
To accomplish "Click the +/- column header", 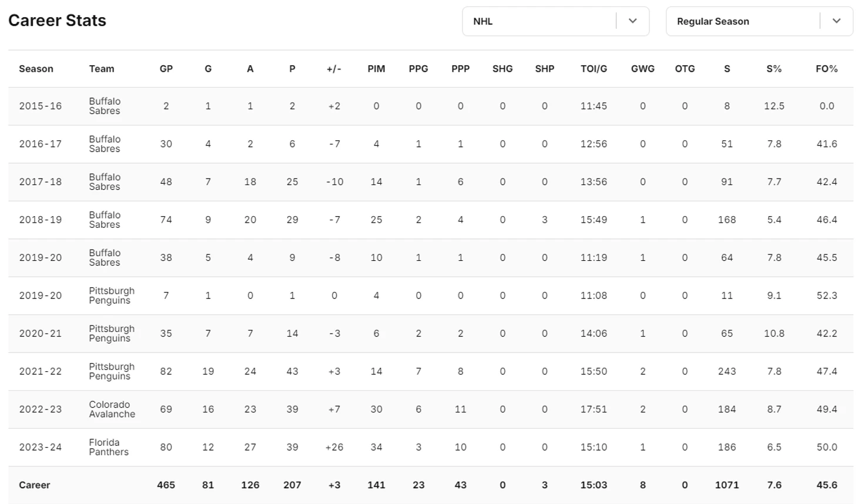I will point(334,69).
